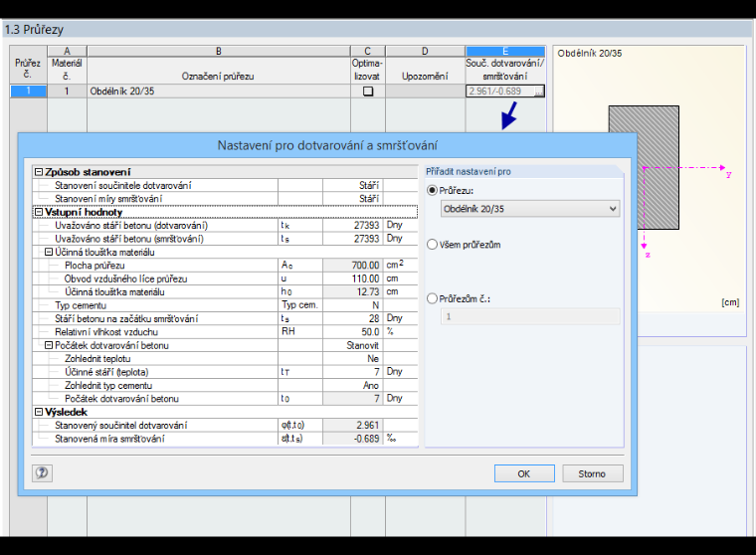
Task: Collapse the Účinná tloušťka materiálu group
Action: (x=49, y=252)
